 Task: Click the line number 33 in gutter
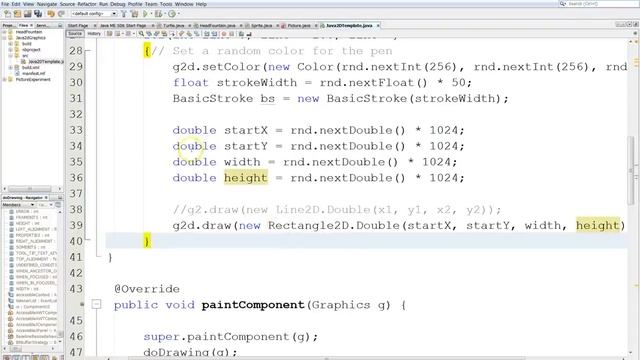(x=76, y=130)
